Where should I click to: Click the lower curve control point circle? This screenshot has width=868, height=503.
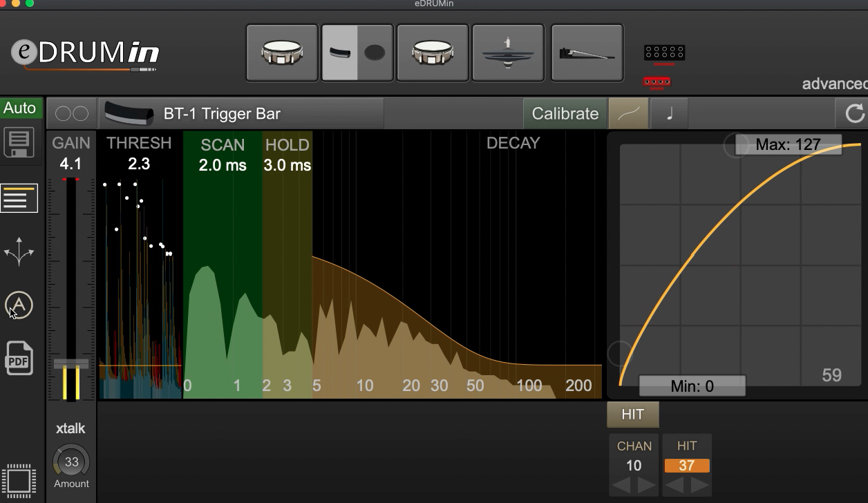click(x=619, y=354)
